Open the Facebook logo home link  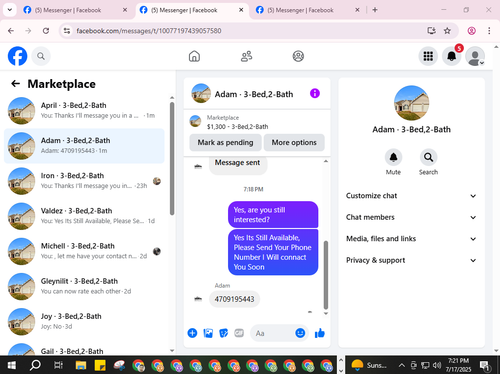tap(17, 56)
